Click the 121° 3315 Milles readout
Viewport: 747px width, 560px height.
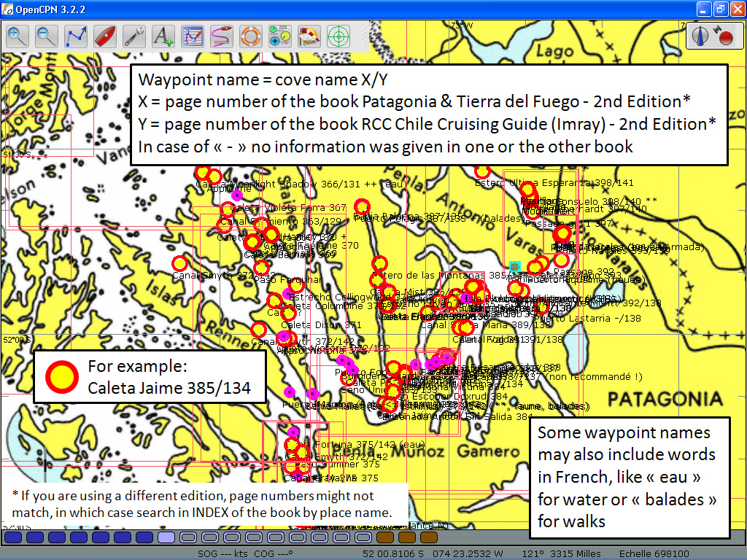[561, 554]
